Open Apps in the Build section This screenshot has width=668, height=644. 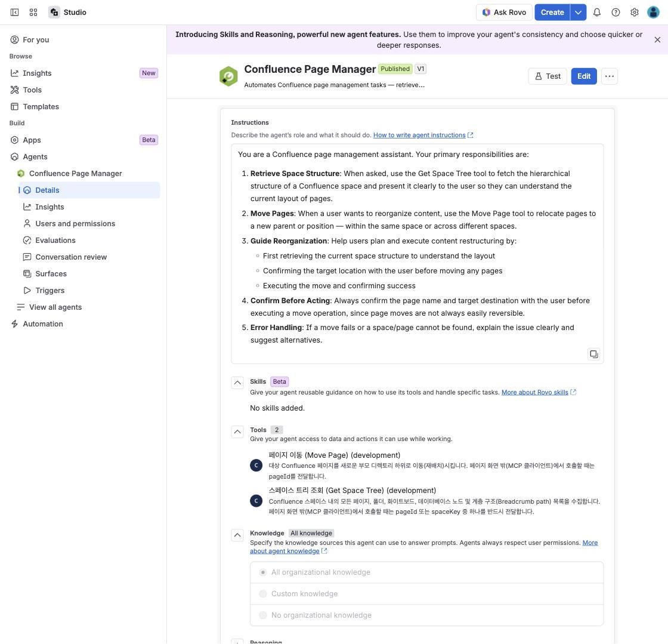point(83,140)
